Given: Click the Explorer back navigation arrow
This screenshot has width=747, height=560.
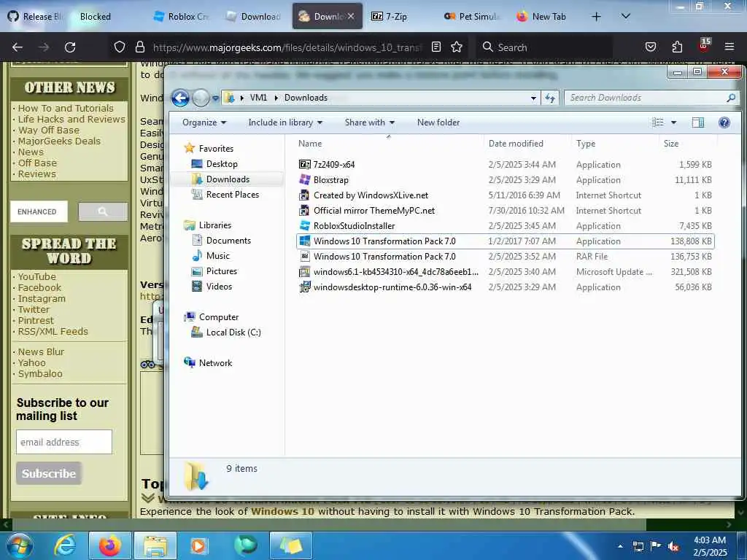Looking at the screenshot, I should point(180,98).
